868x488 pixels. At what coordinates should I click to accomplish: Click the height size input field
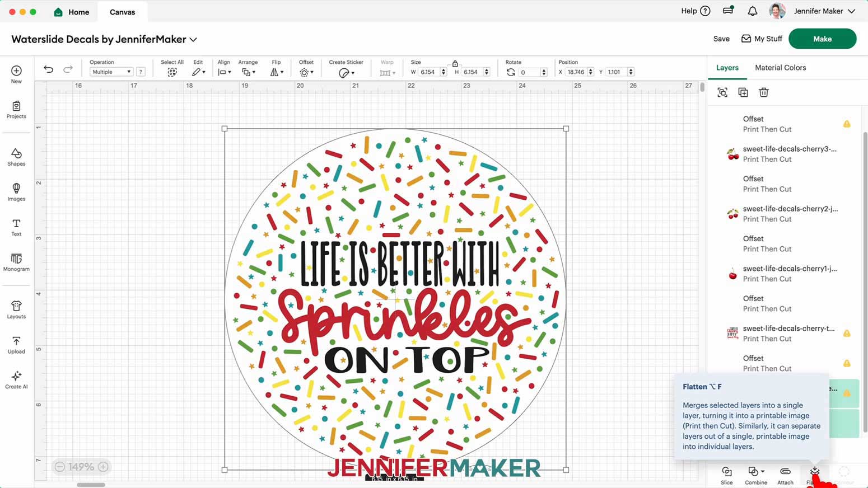click(x=472, y=72)
